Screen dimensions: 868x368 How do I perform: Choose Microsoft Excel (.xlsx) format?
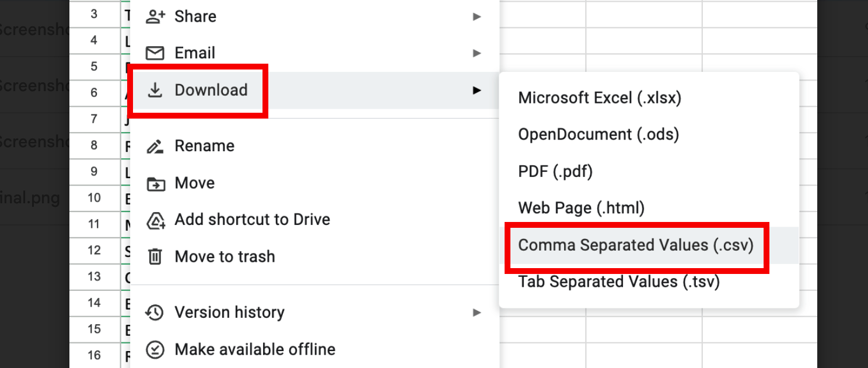point(599,98)
